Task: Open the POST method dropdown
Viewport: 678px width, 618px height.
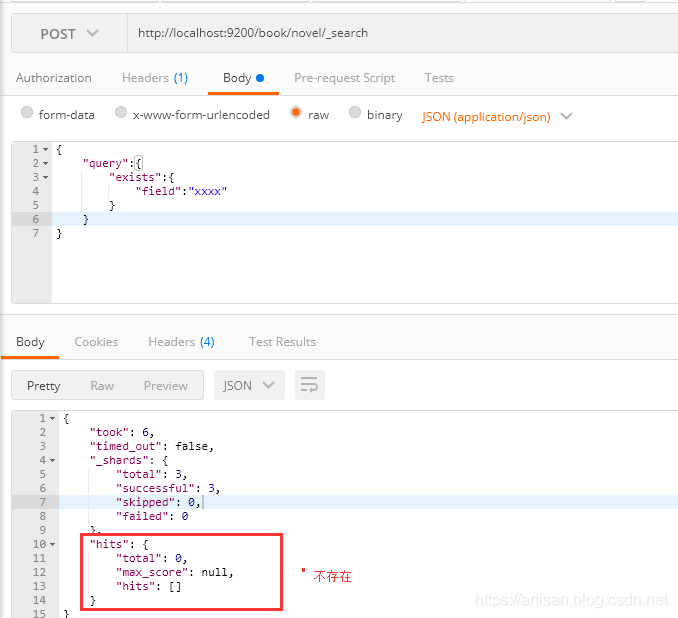Action: click(69, 33)
